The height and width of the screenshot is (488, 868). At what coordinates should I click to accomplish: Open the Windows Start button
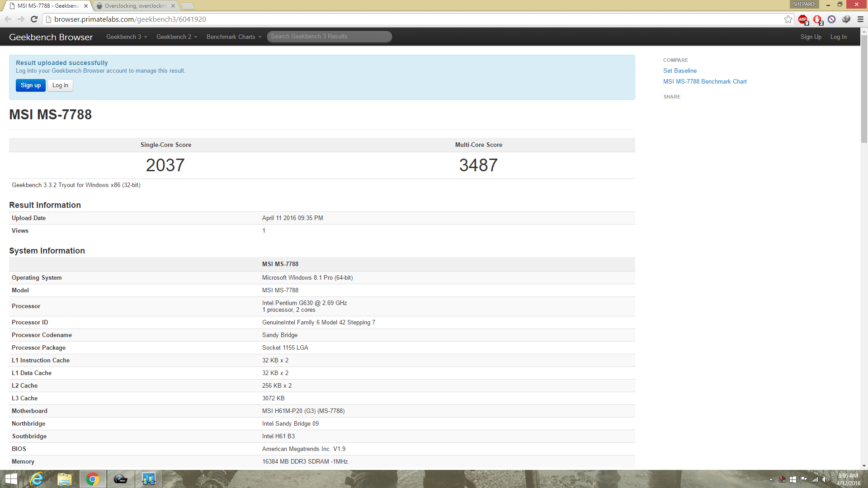click(11, 479)
